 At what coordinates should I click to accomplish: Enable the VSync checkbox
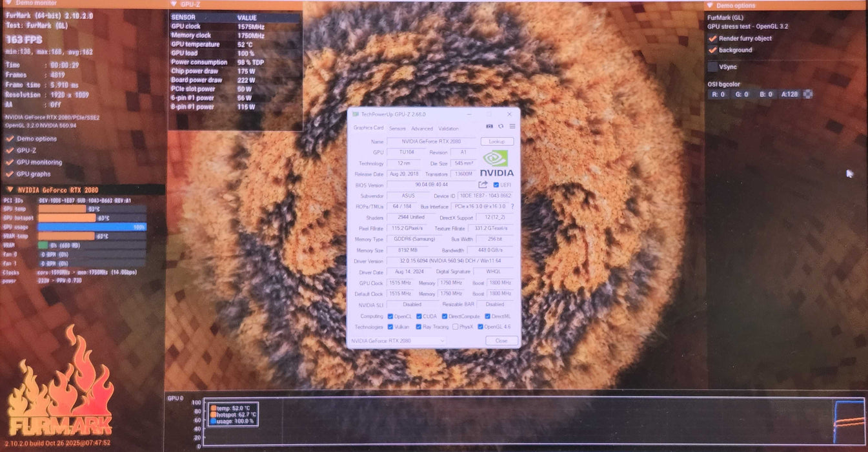(x=712, y=67)
